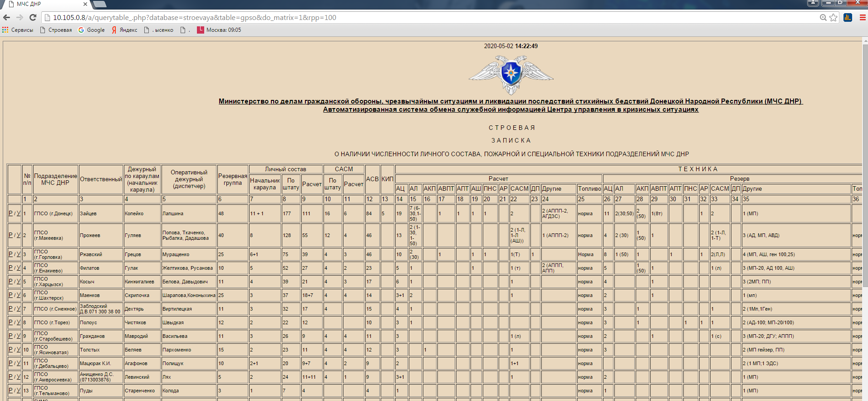Click the МЧС emblem image
Image resolution: width=868 pixels, height=401 pixels.
(511, 74)
